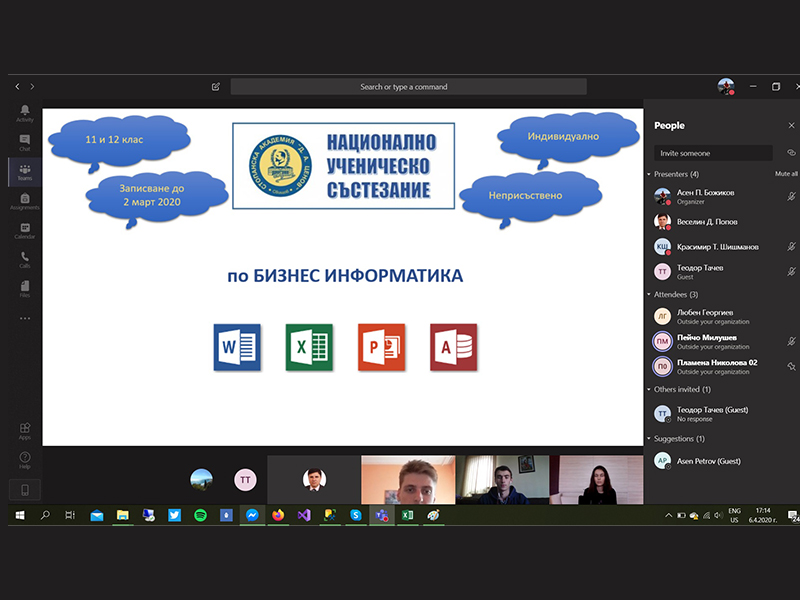The image size is (800, 600).
Task: Toggle mic for Красимир Т. Шишманов
Action: [791, 247]
